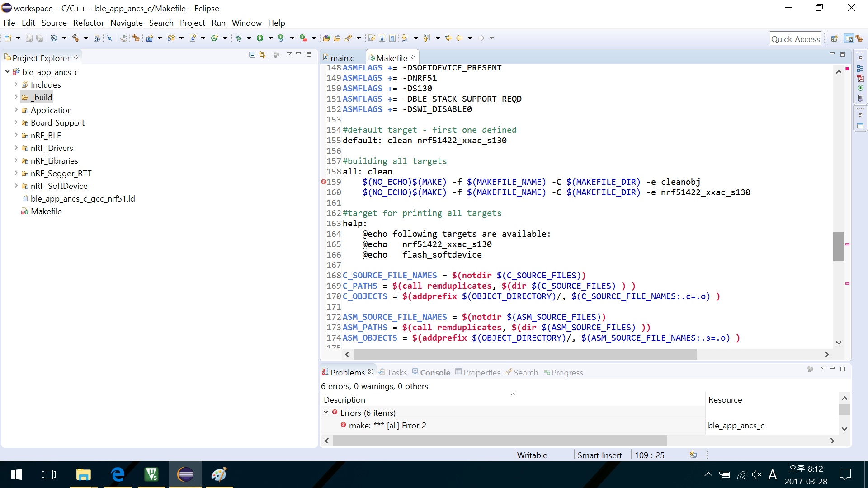
Task: Click the green bug Debug icon
Action: coord(238,38)
